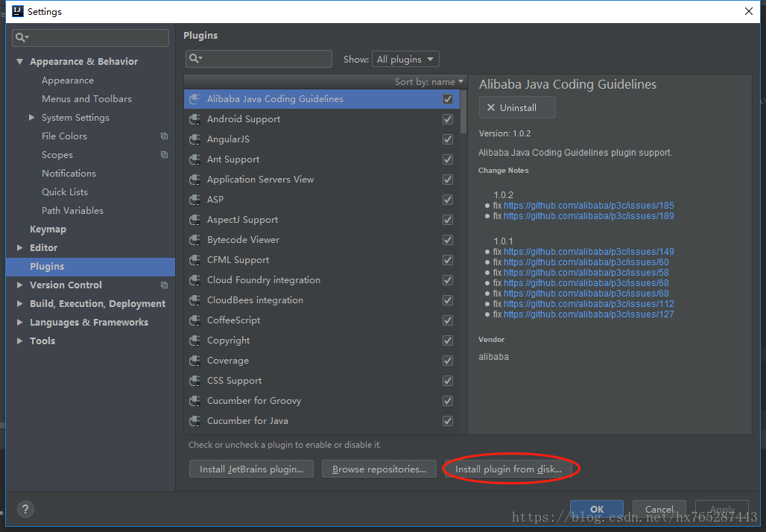Toggle the Coverage plugin checkbox

tap(448, 361)
